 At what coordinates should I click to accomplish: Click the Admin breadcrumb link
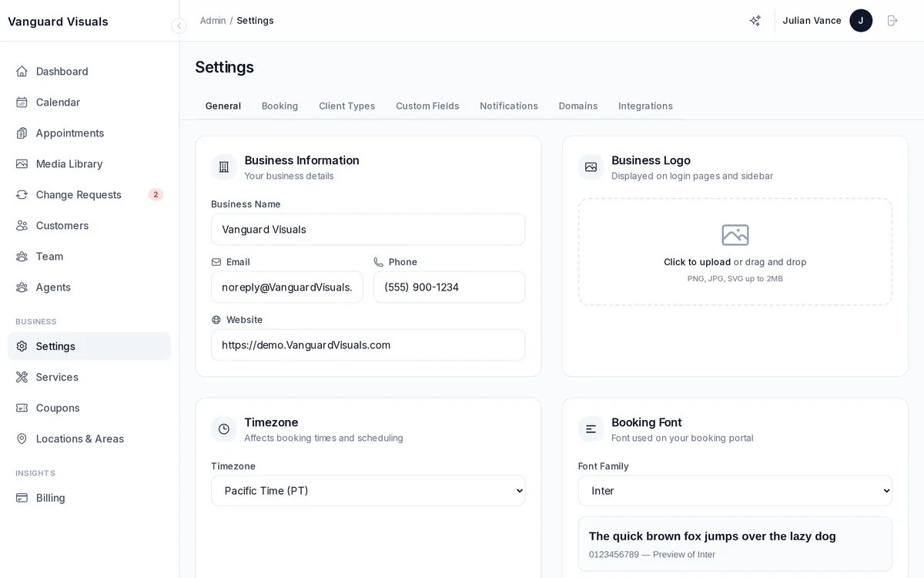pos(213,21)
